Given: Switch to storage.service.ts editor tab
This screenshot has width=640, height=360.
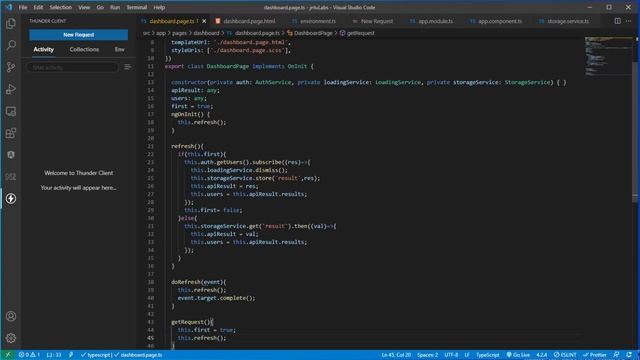Looking at the screenshot, I should click(564, 21).
